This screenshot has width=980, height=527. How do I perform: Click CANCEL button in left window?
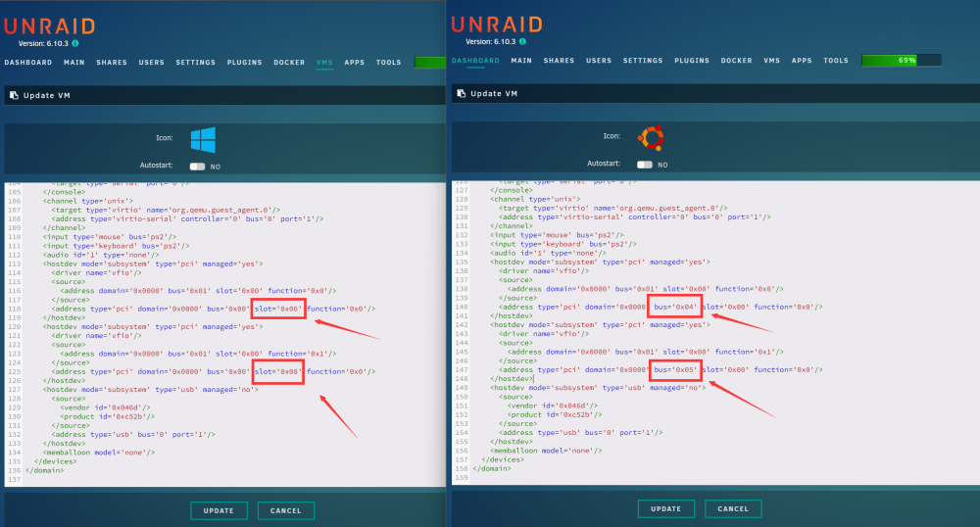click(x=285, y=510)
